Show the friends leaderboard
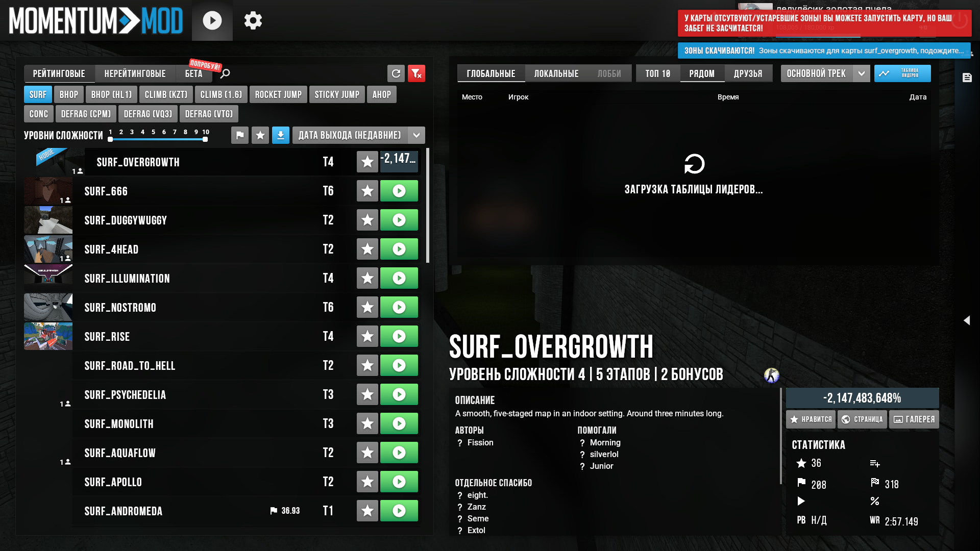The height and width of the screenshot is (551, 980). (748, 73)
